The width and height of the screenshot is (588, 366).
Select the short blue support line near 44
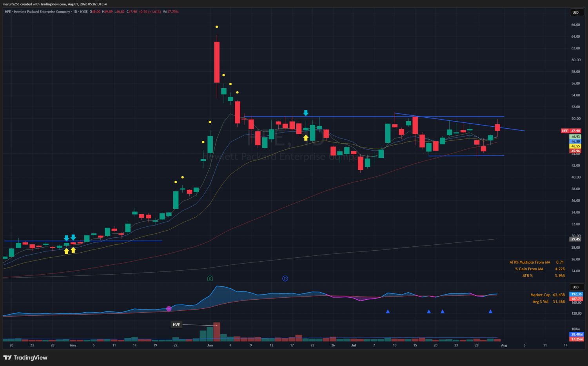tap(466, 156)
